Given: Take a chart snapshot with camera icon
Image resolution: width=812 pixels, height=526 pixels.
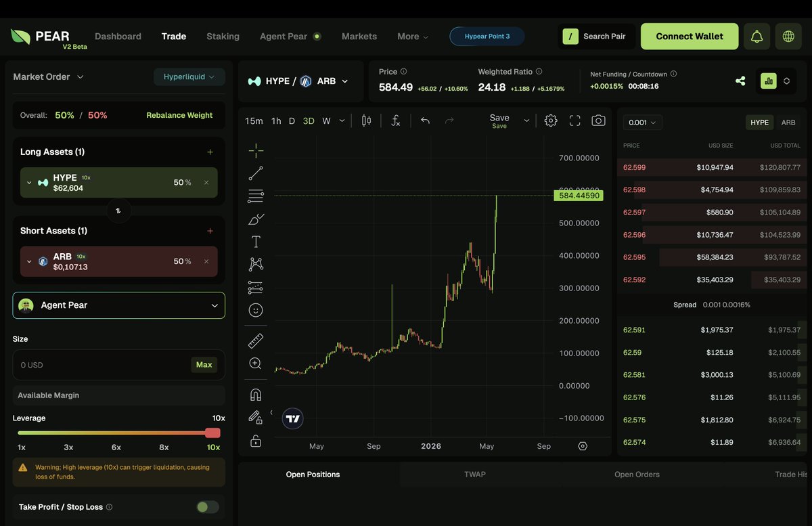Looking at the screenshot, I should coord(598,120).
